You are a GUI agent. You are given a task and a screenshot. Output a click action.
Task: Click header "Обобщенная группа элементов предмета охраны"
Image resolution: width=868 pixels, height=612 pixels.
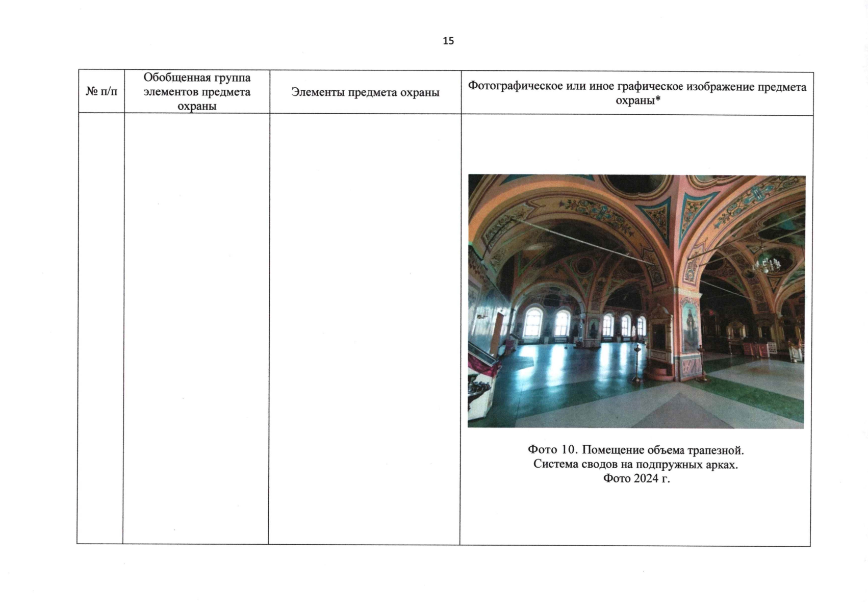(x=197, y=92)
